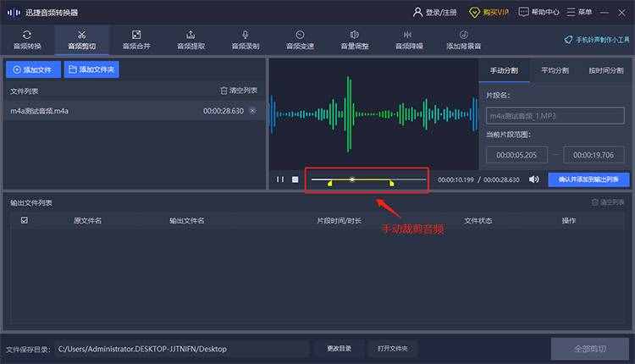Click the 操作 column header
Image resolution: width=635 pixels, height=364 pixels.
[x=569, y=221]
